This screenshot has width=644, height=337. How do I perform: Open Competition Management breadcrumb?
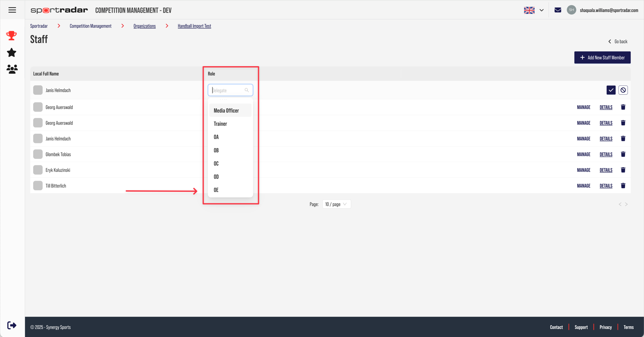[91, 26]
